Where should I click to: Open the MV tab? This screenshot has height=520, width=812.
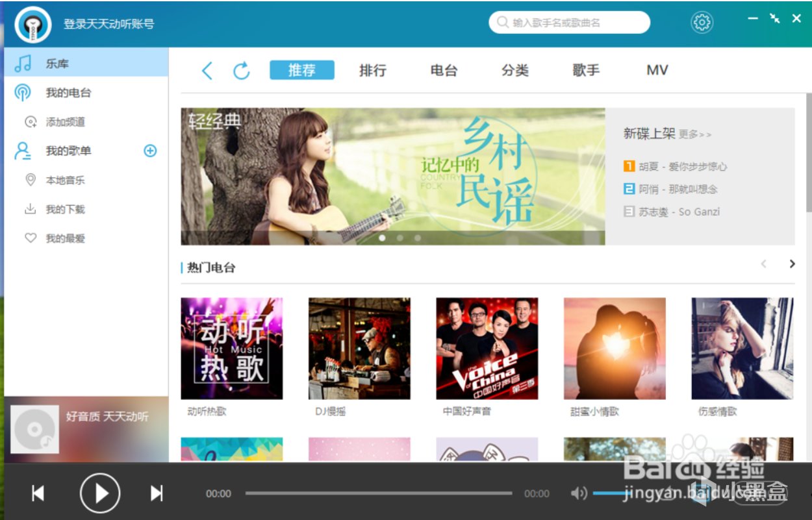pyautogui.click(x=657, y=70)
